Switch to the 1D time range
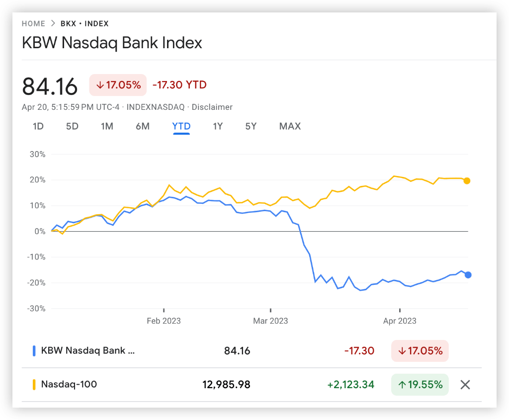The width and height of the screenshot is (509, 420). (x=38, y=126)
